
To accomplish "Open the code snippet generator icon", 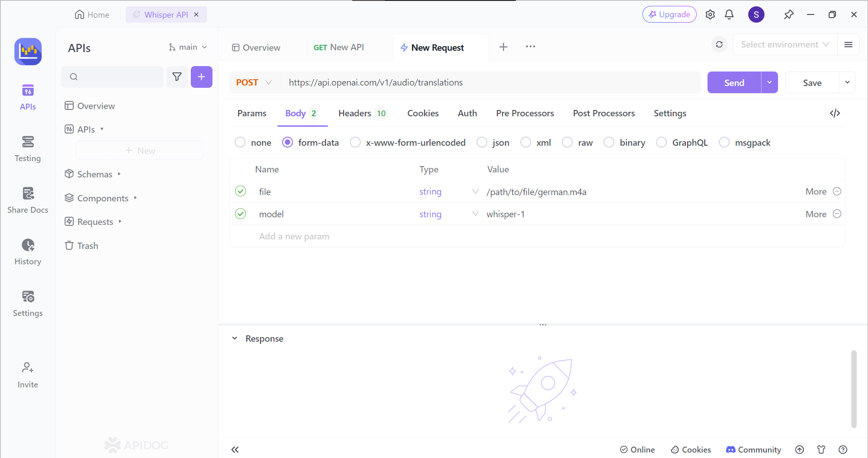I will click(835, 113).
